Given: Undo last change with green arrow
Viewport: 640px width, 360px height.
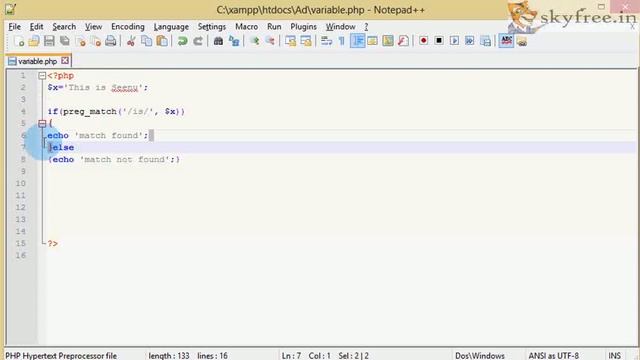Looking at the screenshot, I should 182,41.
